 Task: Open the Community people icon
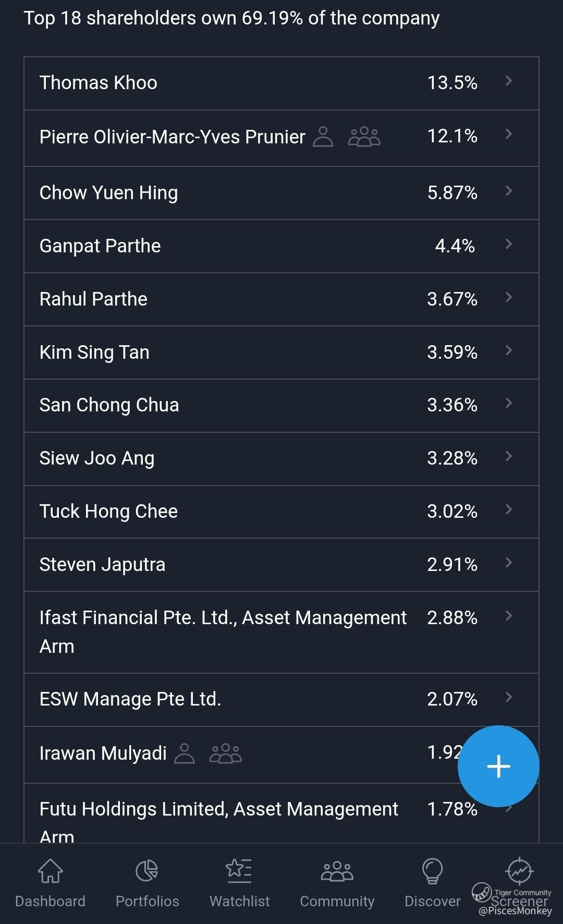pos(337,871)
